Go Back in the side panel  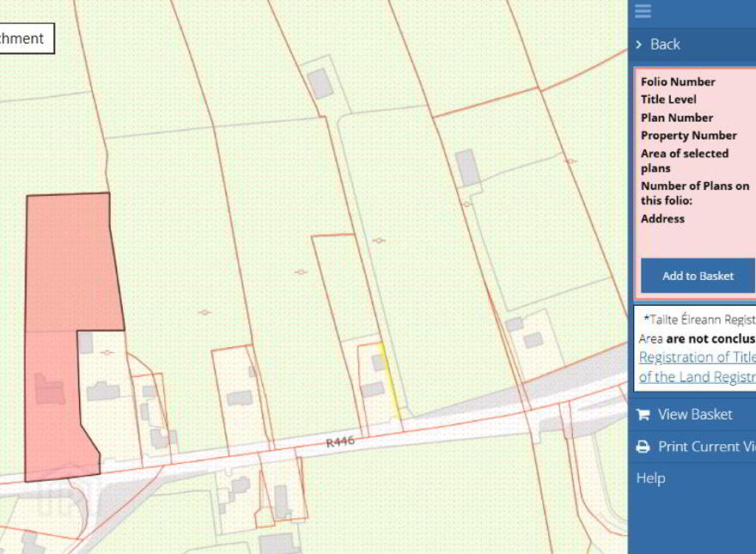(x=665, y=45)
